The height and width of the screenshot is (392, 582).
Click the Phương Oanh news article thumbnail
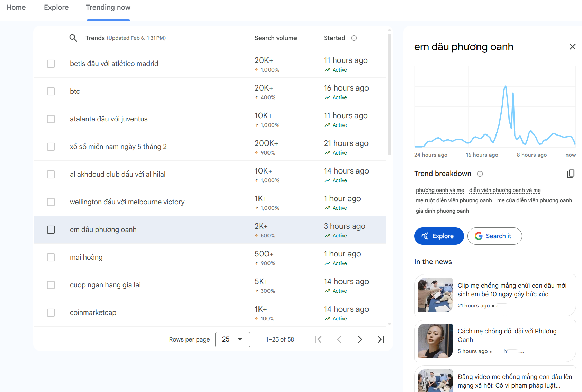coord(435,341)
